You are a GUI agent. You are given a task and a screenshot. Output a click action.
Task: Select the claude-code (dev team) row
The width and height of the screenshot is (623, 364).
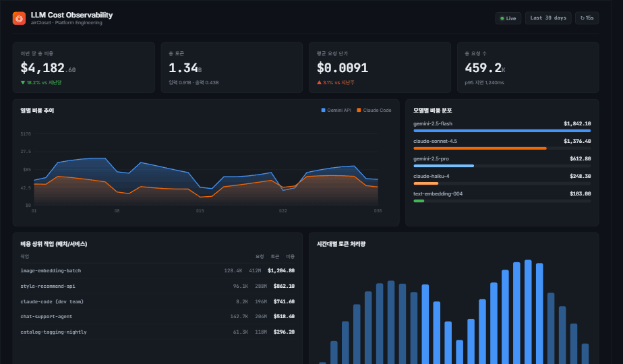click(x=157, y=301)
